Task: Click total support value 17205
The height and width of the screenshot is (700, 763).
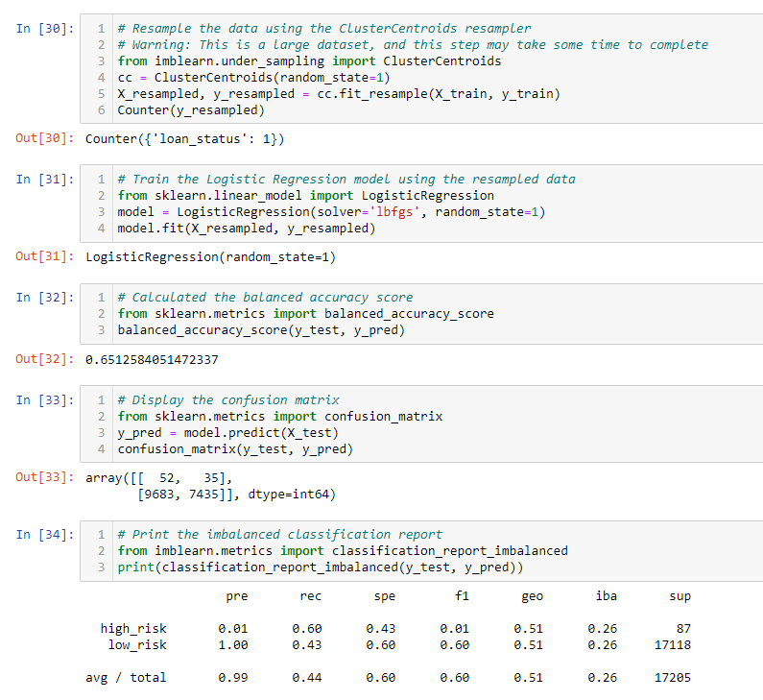Action: click(673, 678)
